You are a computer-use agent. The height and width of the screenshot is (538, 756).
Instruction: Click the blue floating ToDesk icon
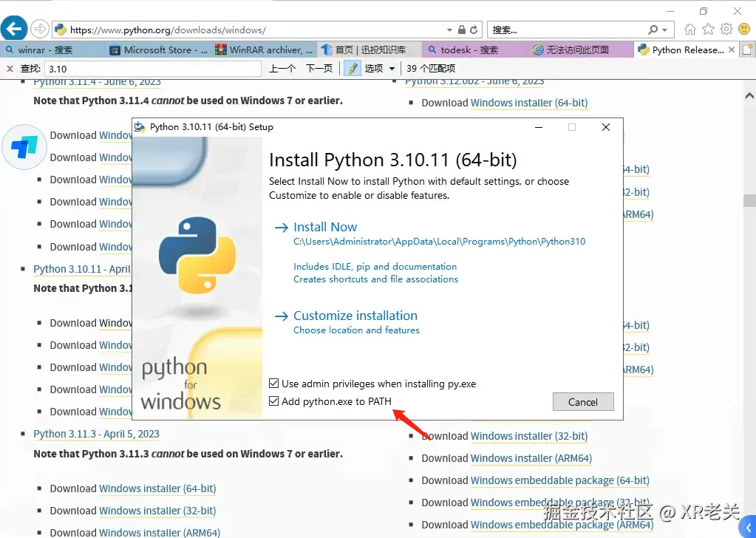pos(24,147)
